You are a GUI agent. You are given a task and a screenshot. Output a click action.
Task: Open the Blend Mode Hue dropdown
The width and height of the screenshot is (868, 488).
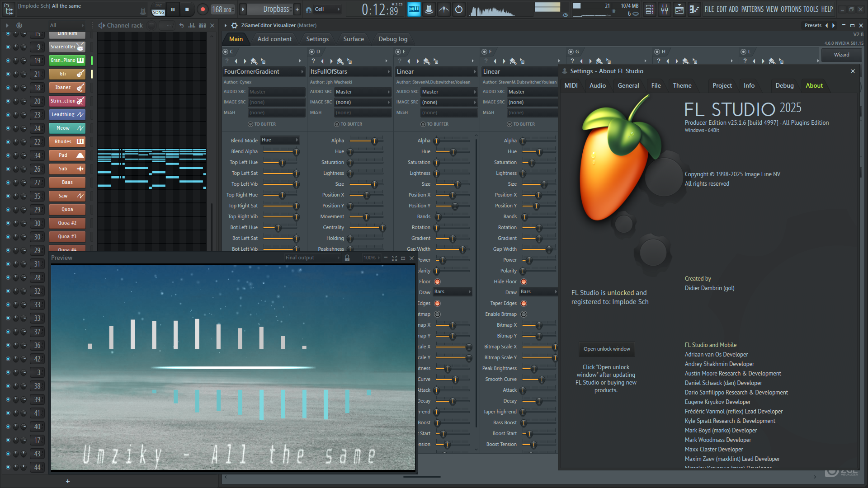click(x=280, y=140)
